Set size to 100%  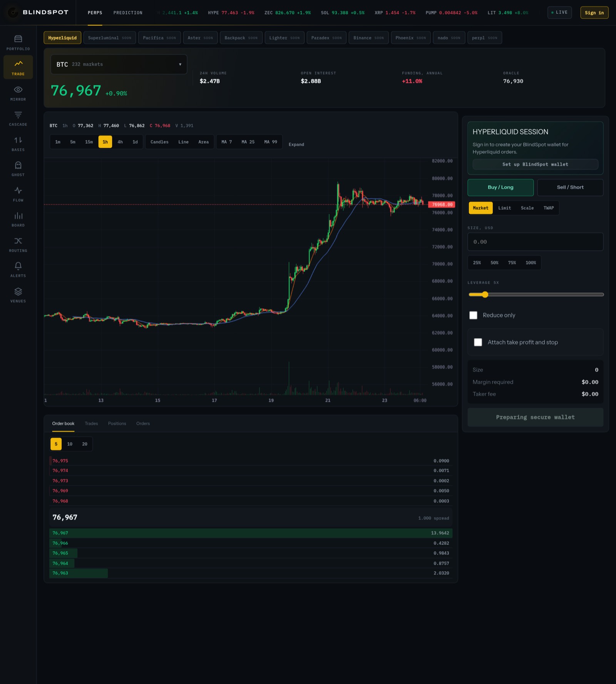[x=531, y=263]
